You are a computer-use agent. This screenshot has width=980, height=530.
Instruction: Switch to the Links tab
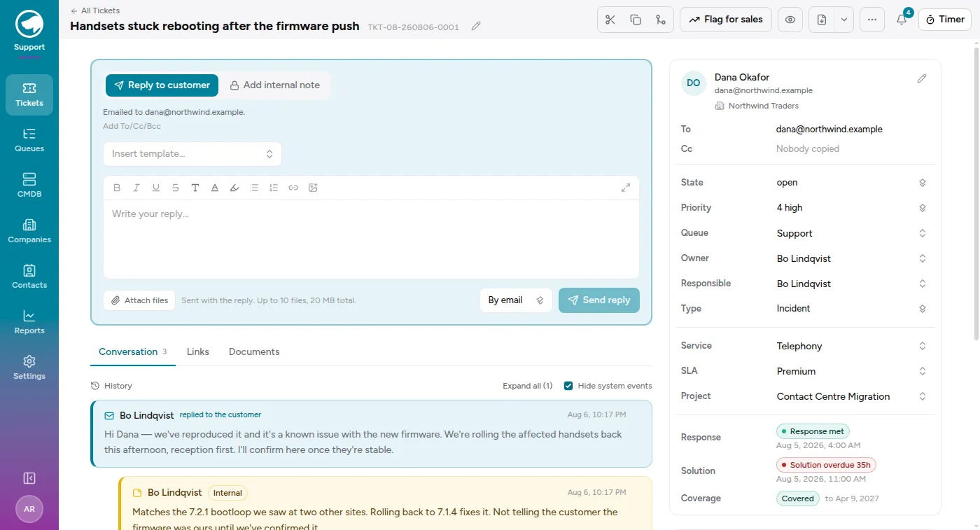(198, 351)
